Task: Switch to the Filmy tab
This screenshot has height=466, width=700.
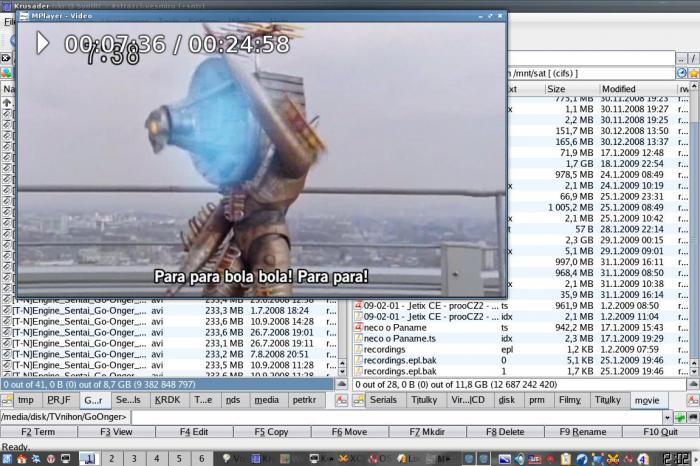Action: click(570, 400)
